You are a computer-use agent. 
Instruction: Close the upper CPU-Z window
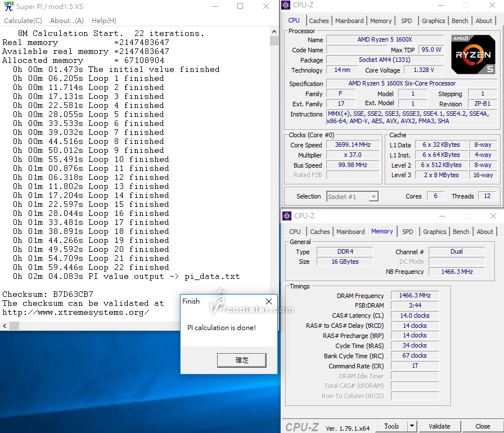coord(492,5)
